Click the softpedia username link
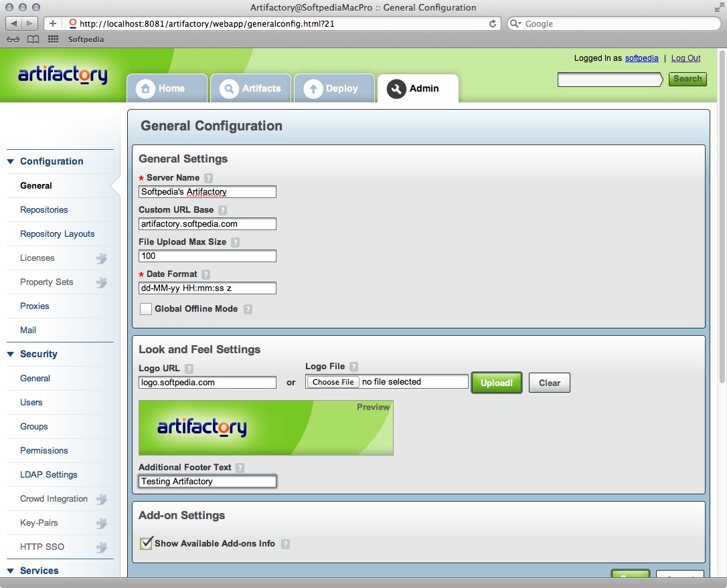The image size is (727, 588). tap(642, 58)
